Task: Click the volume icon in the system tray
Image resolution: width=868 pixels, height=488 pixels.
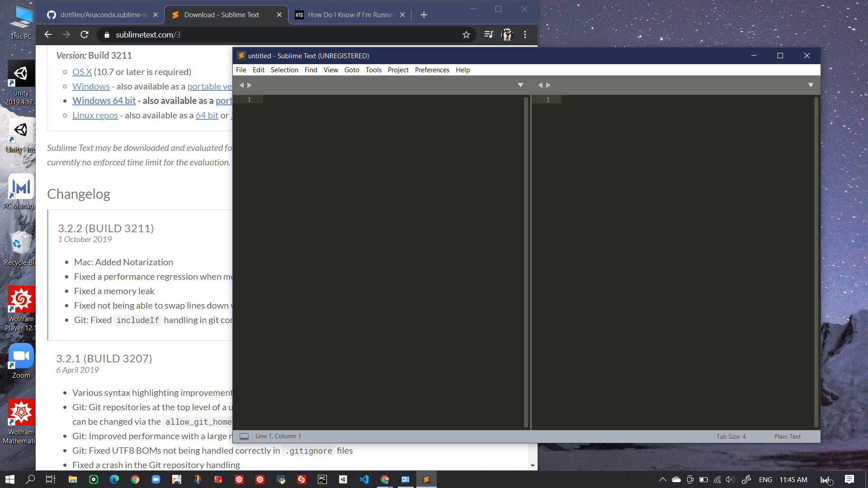Action: pos(729,479)
